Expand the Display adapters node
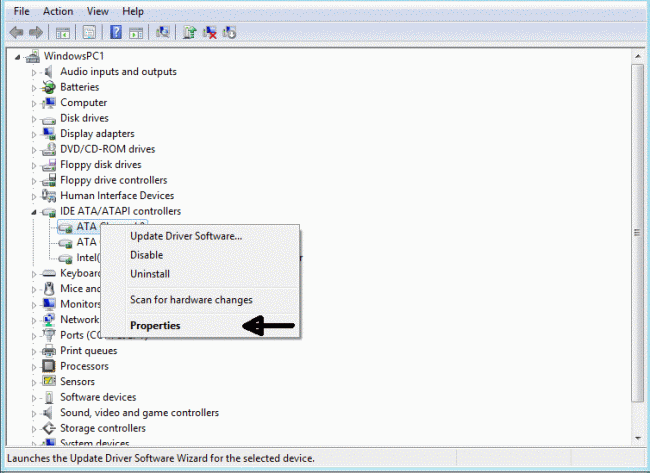This screenshot has height=473, width=650. (x=34, y=134)
